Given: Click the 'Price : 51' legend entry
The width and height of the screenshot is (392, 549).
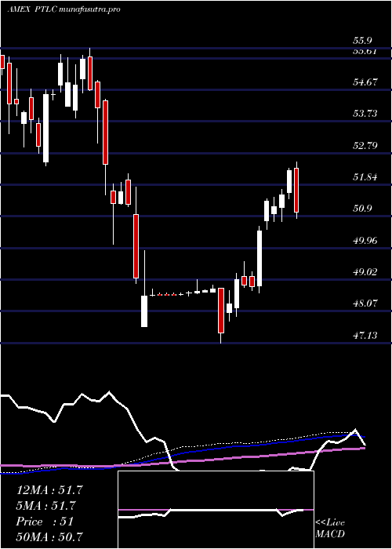Looking at the screenshot, I should [x=45, y=522].
